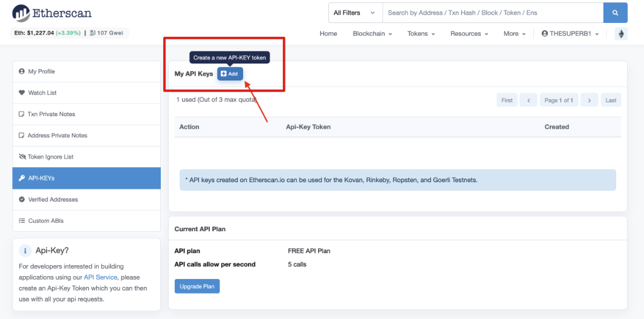Screen dimensions: 644x319
Task: Click the Watch List heart icon
Action: 22,93
